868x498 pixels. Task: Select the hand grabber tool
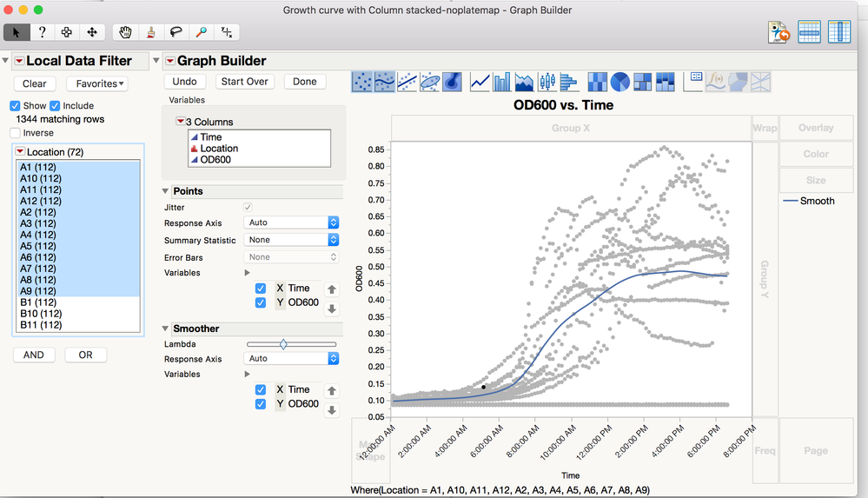tap(126, 32)
